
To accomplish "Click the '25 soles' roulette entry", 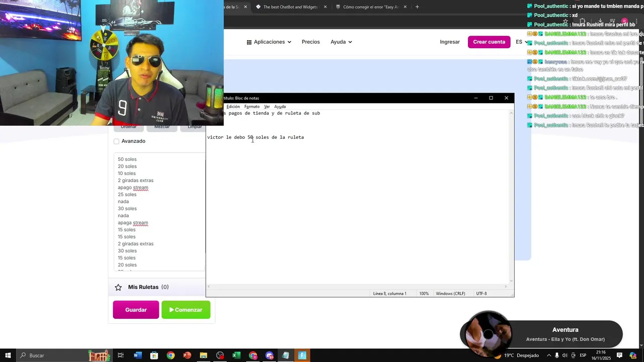I will pyautogui.click(x=127, y=195).
